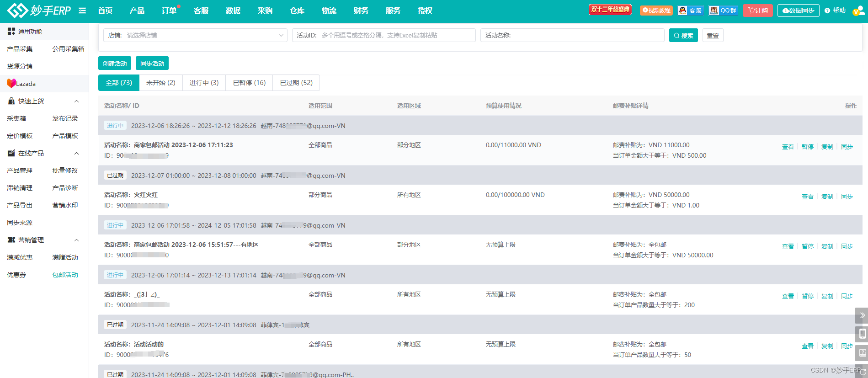The width and height of the screenshot is (868, 378).
Task: Collapse the 营销管理 section
Action: pyautogui.click(x=76, y=240)
